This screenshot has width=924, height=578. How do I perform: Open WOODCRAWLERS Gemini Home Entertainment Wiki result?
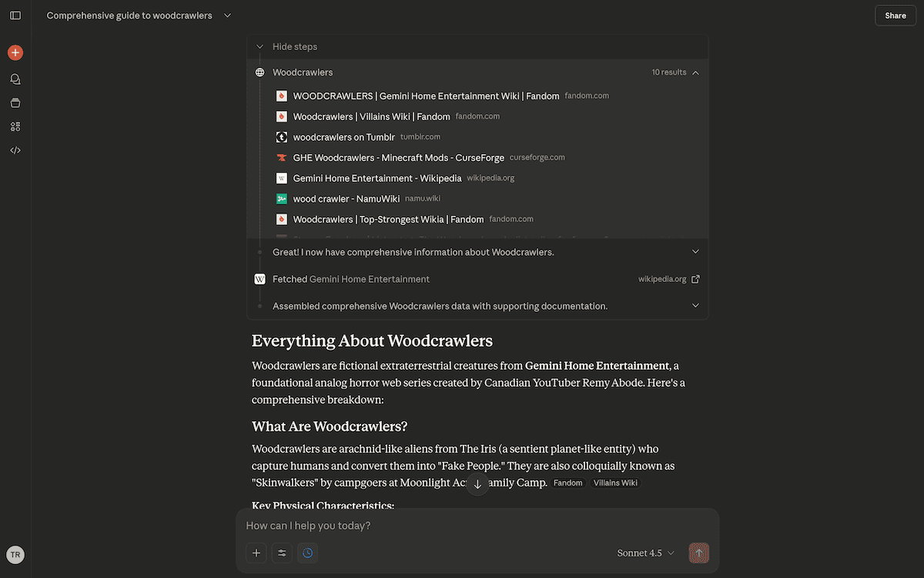point(426,96)
